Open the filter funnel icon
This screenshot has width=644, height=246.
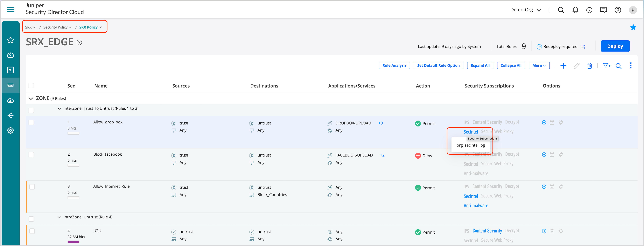coord(606,66)
